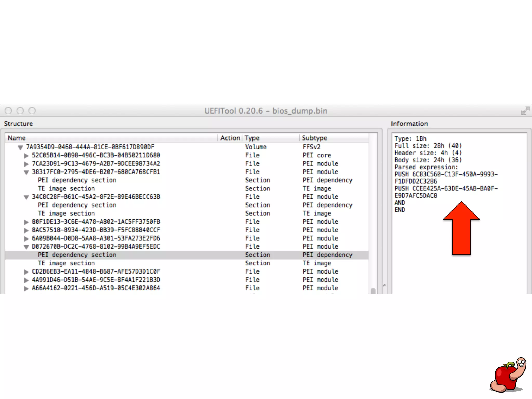Click the Subtype column header
The image size is (532, 399).
pos(314,138)
